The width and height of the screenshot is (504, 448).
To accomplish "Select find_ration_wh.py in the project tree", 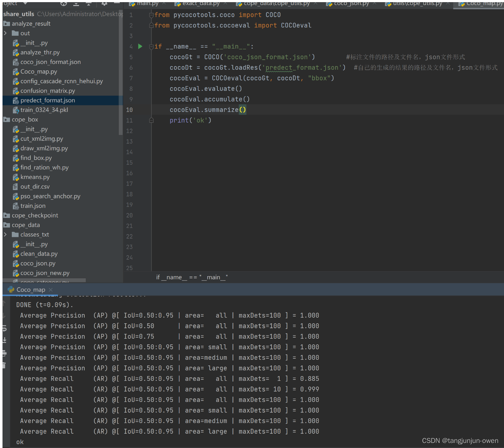I will click(44, 168).
